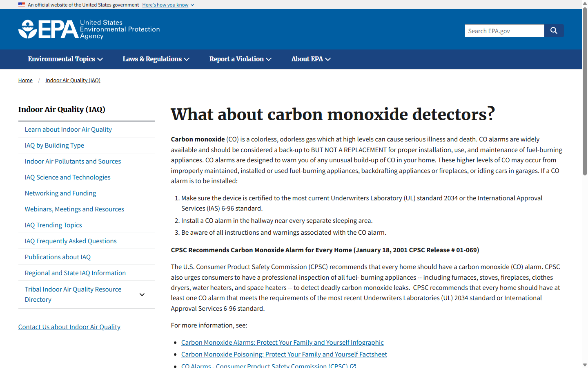588x368 pixels.
Task: Expand the "Here's how you know" disclosure
Action: pos(168,5)
